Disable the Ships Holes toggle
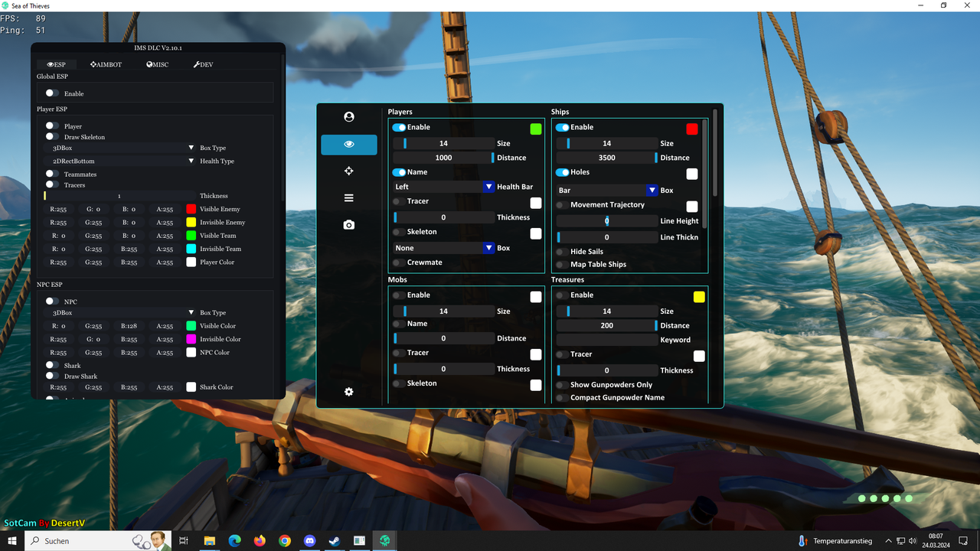Screen dimensions: 980x551 tap(562, 172)
